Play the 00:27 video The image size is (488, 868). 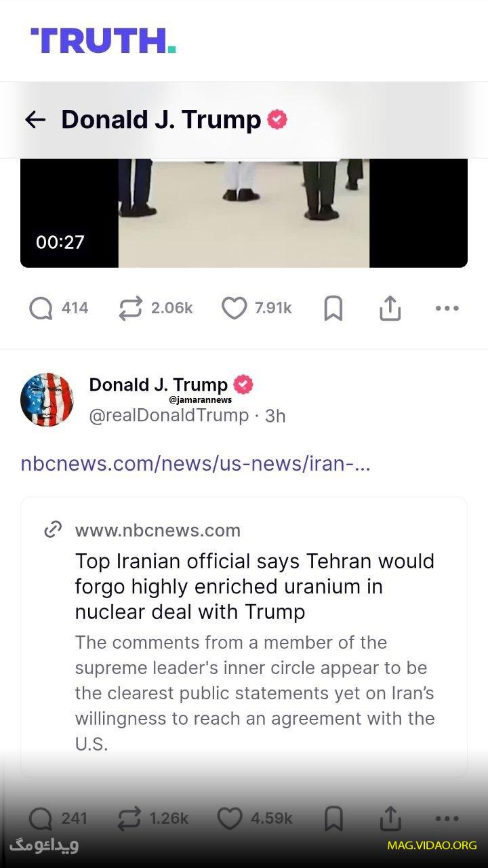pyautogui.click(x=244, y=213)
